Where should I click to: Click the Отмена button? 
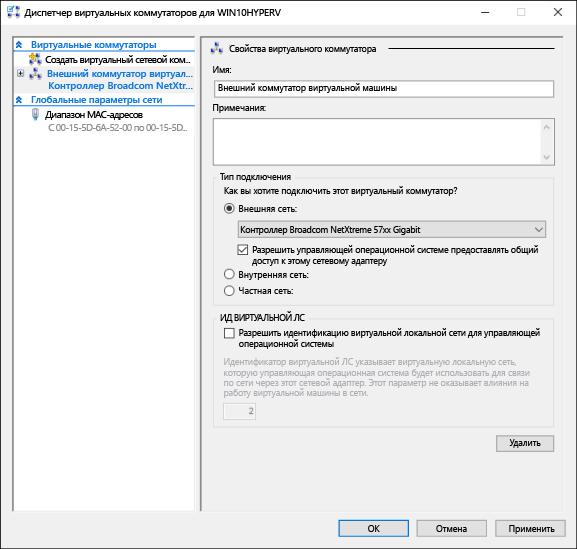[452, 528]
